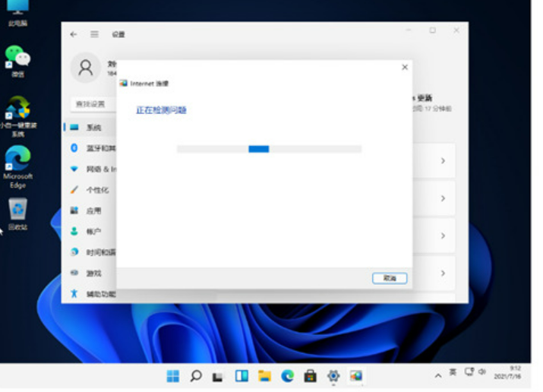The width and height of the screenshot is (543, 392).
Task: Expand the third settings row chevron
Action: [x=443, y=236]
